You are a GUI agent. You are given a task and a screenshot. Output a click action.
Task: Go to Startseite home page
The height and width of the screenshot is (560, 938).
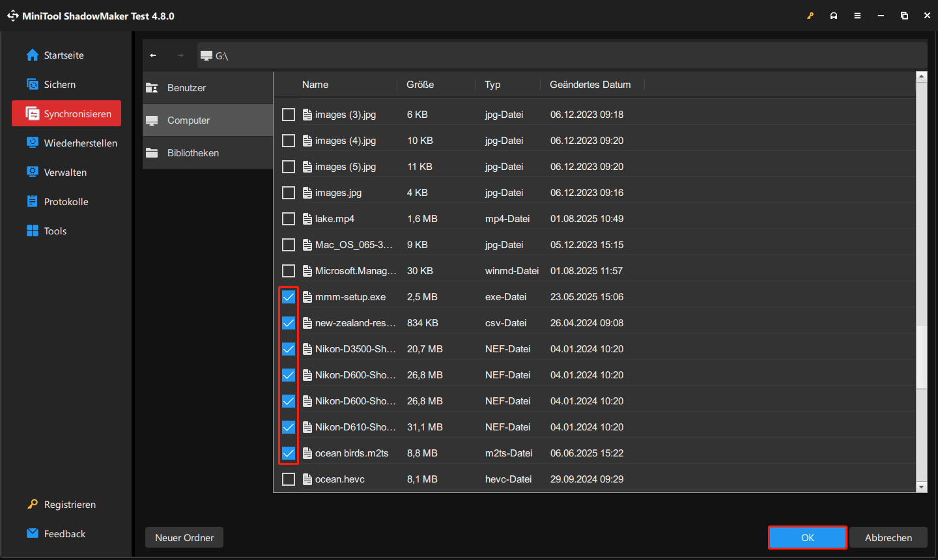point(63,55)
